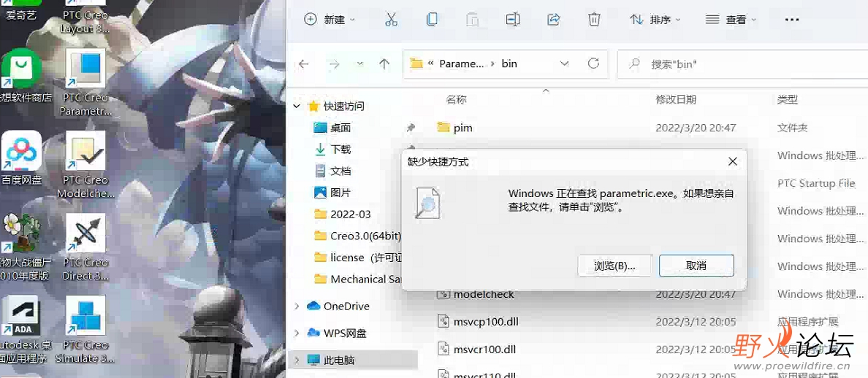868x378 pixels.
Task: Select 图片 in quick access
Action: (340, 193)
